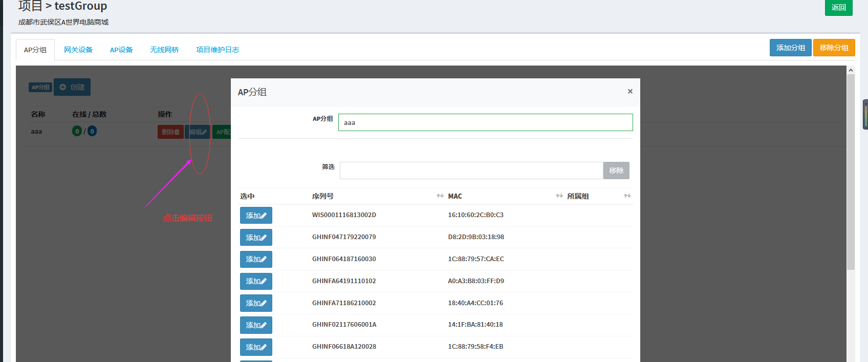The image size is (868, 362).
Task: Click the orange 移除分组 button
Action: click(x=834, y=48)
